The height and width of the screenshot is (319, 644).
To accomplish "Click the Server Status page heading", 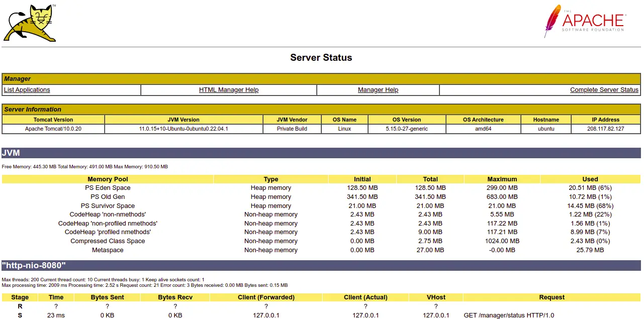I will coord(321,58).
